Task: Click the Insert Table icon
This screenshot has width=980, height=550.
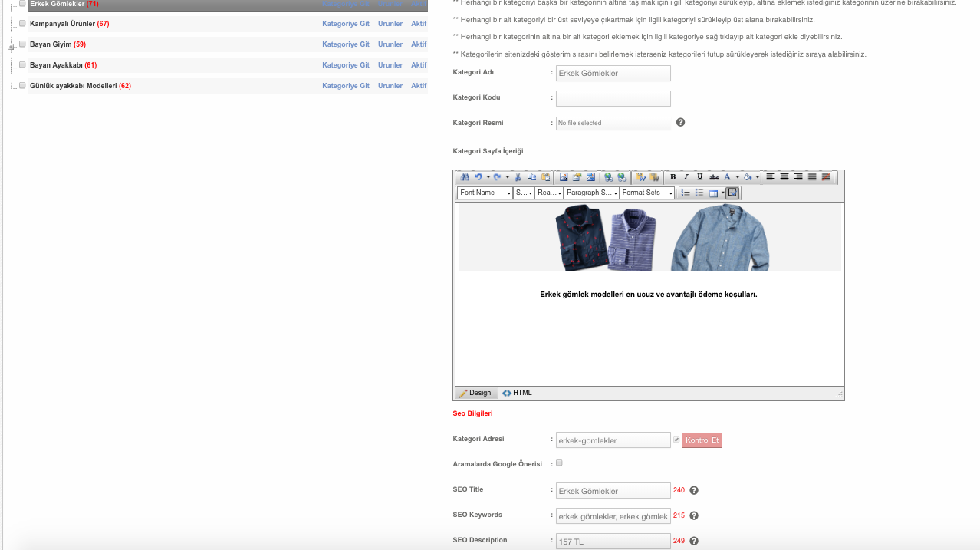Action: point(713,193)
